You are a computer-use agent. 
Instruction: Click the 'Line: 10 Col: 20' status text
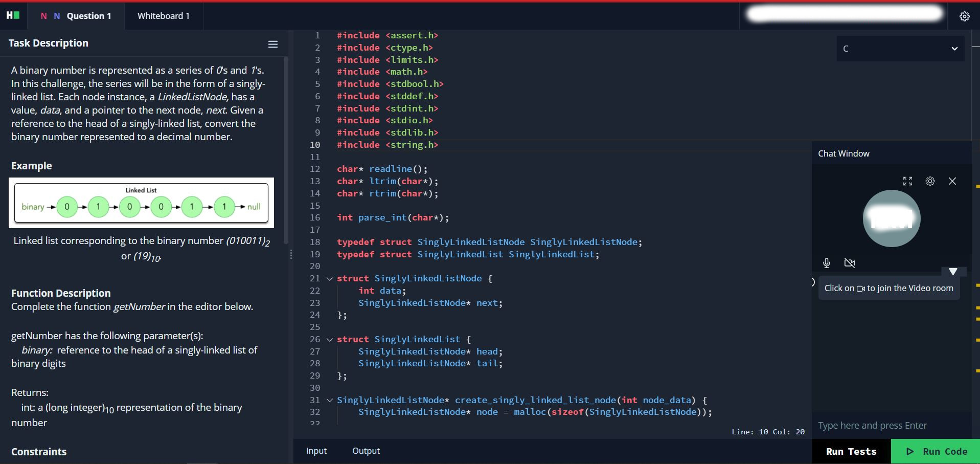point(768,432)
